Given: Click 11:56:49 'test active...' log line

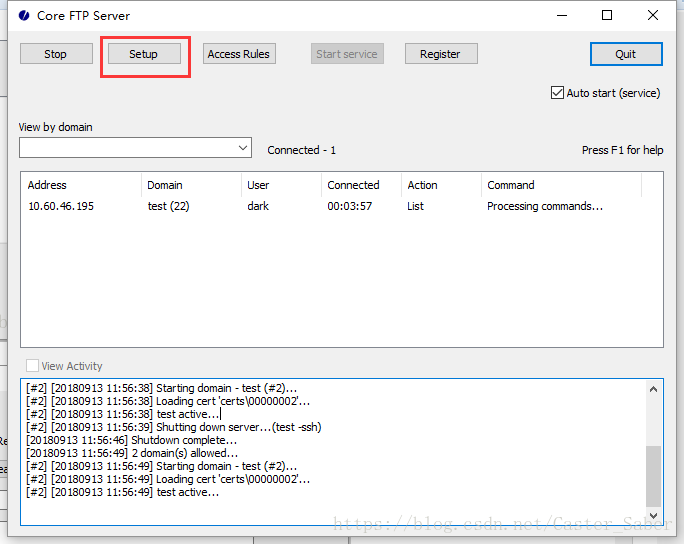Looking at the screenshot, I should 122,492.
